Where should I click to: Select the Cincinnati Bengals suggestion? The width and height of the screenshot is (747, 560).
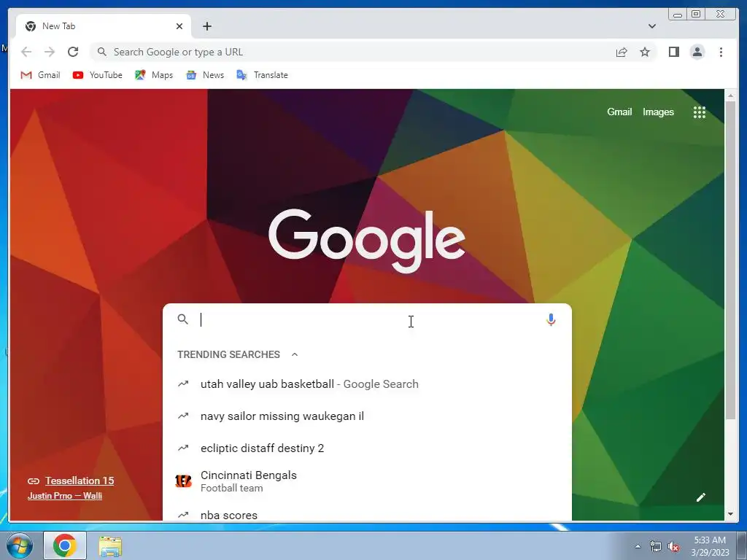coord(367,481)
